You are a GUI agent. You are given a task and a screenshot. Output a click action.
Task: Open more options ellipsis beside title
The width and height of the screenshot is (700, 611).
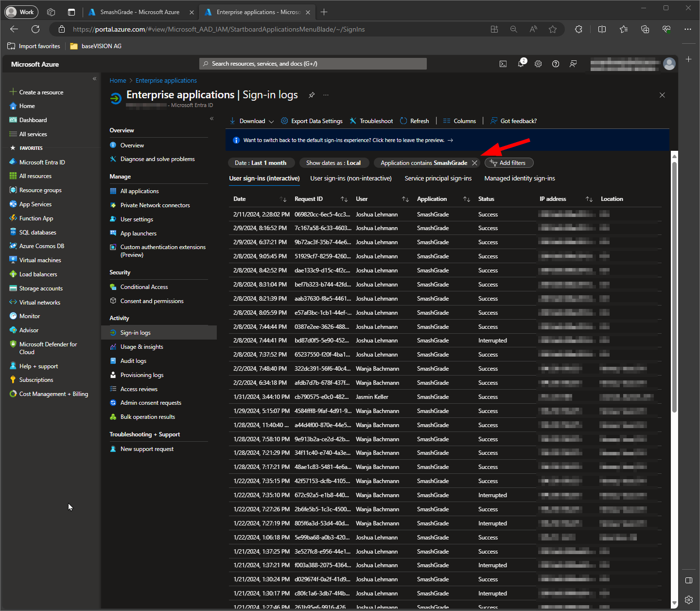(326, 95)
